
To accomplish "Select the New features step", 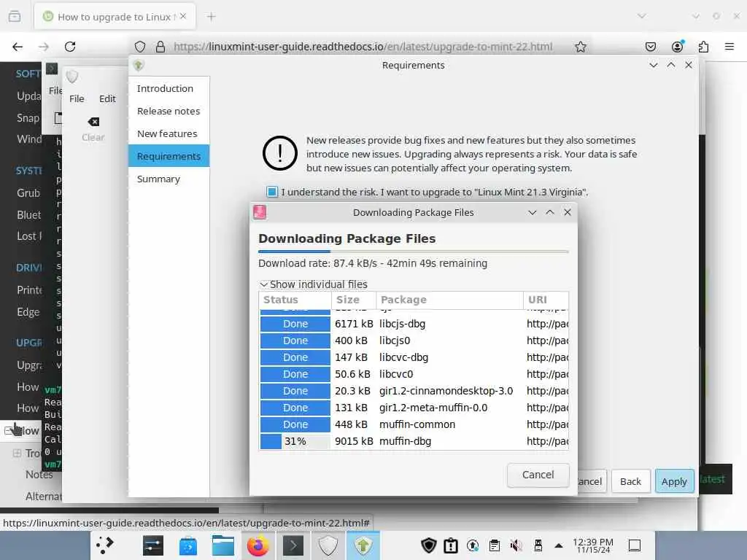I will tap(169, 134).
